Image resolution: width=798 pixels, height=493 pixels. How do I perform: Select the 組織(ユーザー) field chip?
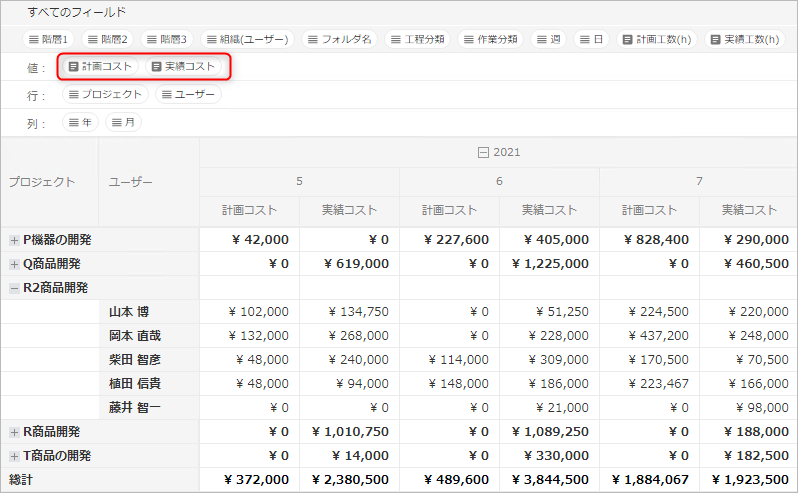tap(245, 39)
